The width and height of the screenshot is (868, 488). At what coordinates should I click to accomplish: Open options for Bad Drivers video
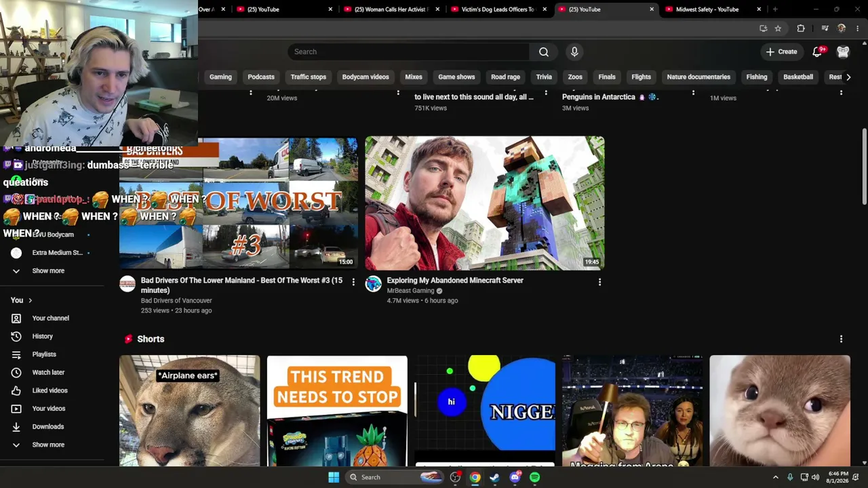pyautogui.click(x=353, y=282)
